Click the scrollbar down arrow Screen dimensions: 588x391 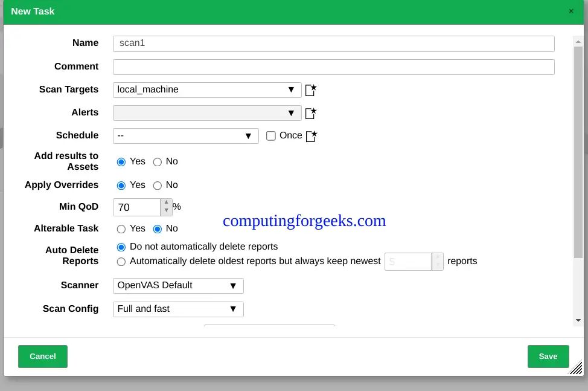click(578, 320)
